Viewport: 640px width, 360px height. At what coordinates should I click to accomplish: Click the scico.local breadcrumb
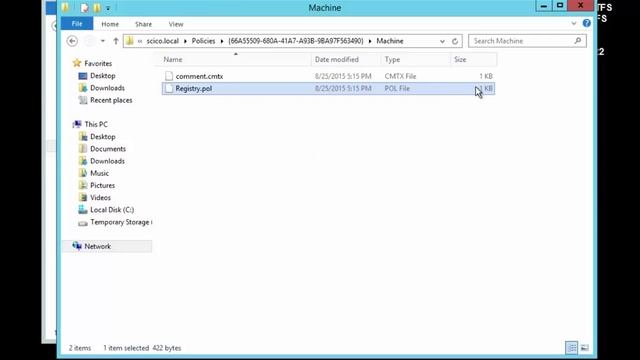pyautogui.click(x=162, y=41)
